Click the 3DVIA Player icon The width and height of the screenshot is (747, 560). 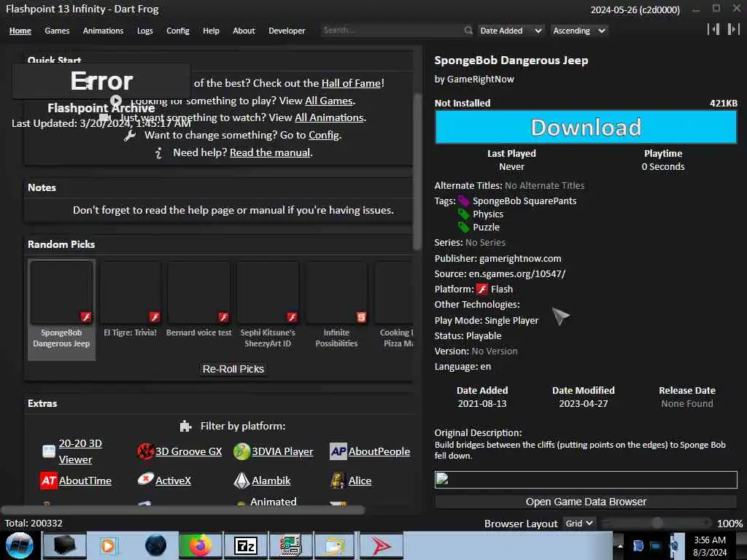[x=241, y=451]
